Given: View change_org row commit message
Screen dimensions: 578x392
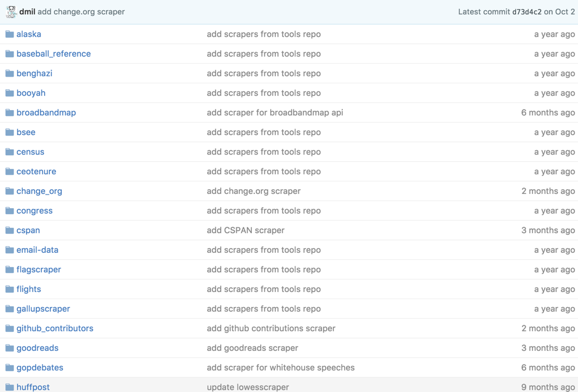Looking at the screenshot, I should [x=254, y=191].
